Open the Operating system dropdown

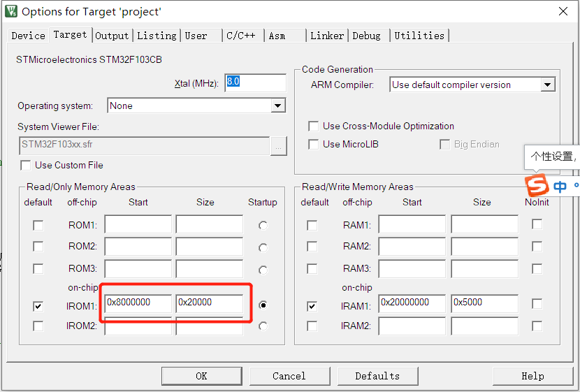point(278,106)
